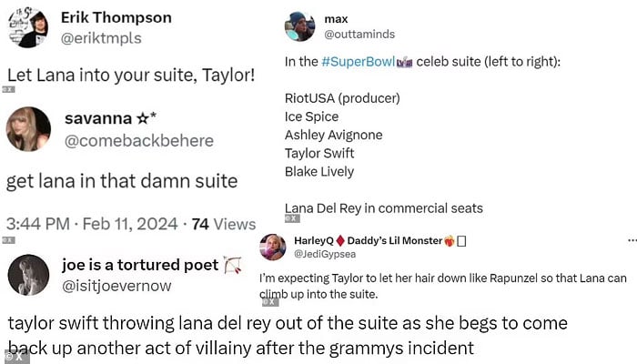The width and height of the screenshot is (637, 364).
Task: Click Erik Thompson's profile avatar
Action: (27, 27)
